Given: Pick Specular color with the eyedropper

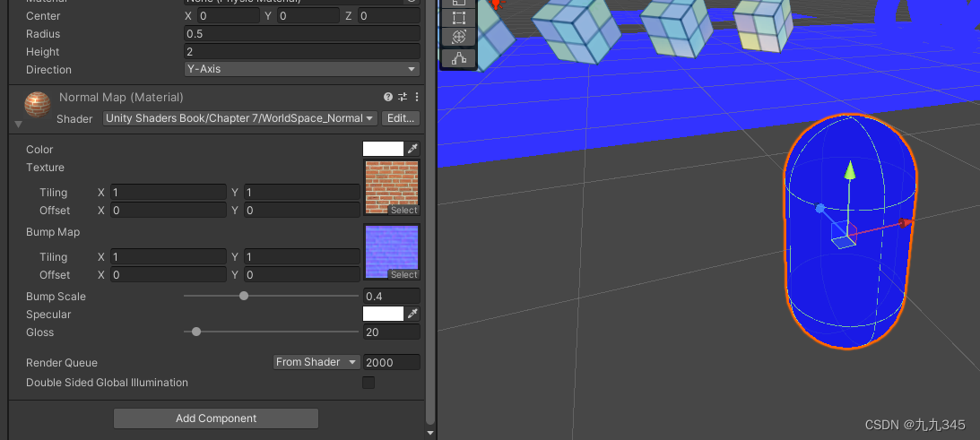Looking at the screenshot, I should (413, 314).
